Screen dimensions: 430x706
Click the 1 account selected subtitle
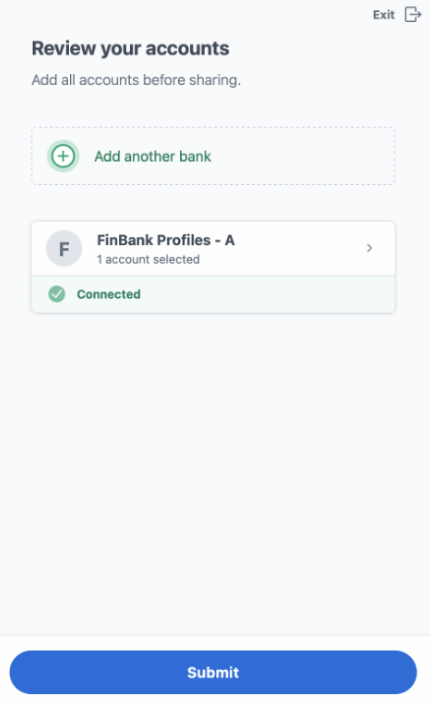click(x=148, y=259)
